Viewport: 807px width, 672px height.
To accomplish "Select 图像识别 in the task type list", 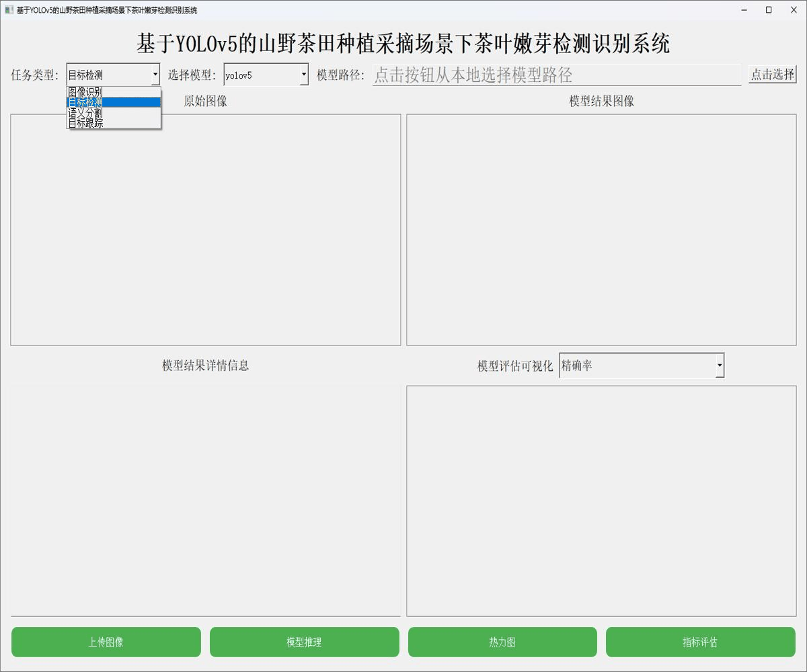I will pos(114,92).
